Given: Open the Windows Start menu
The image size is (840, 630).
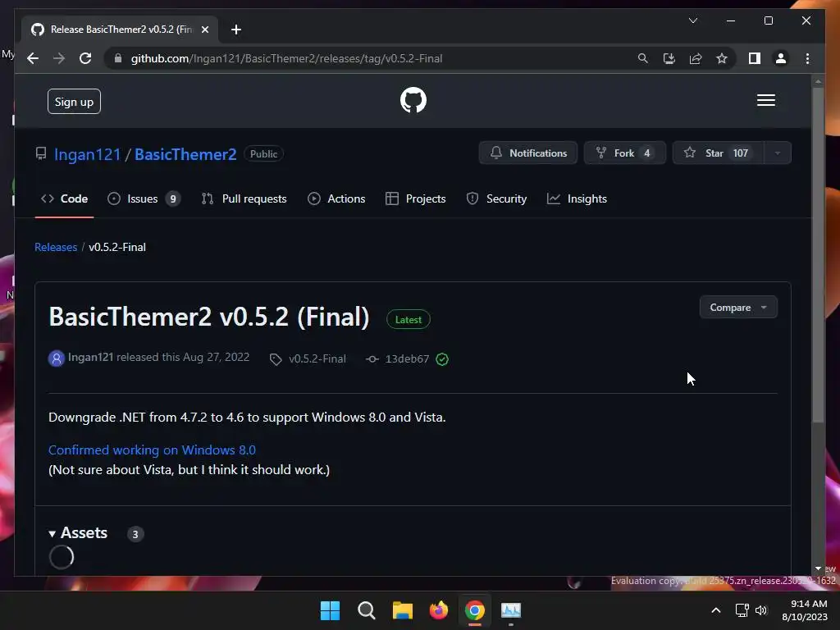Looking at the screenshot, I should tap(330, 610).
